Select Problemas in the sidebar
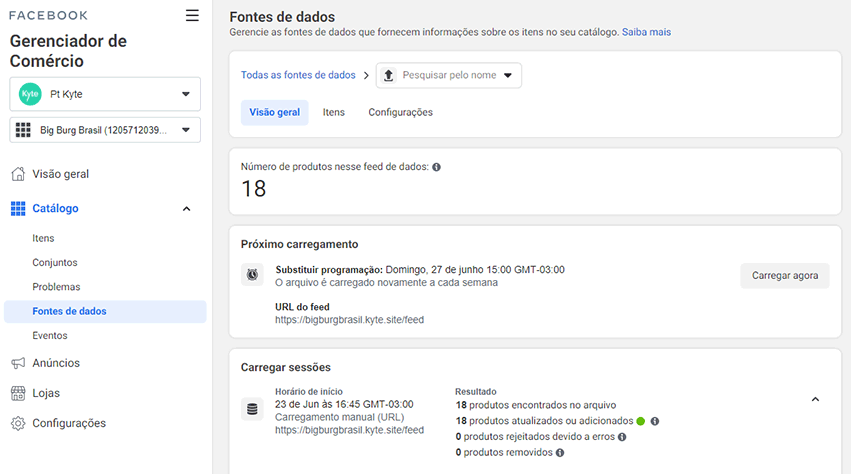The image size is (851, 474). 56,287
